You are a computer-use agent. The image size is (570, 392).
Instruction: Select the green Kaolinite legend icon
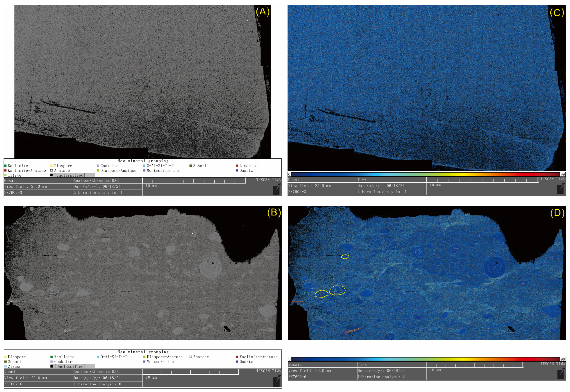[5, 166]
